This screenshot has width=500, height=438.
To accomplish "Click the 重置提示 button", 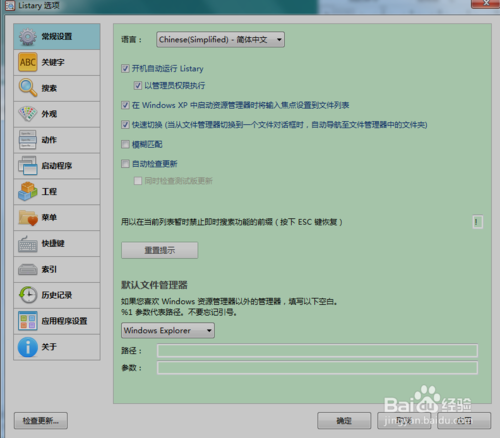I will 160,250.
